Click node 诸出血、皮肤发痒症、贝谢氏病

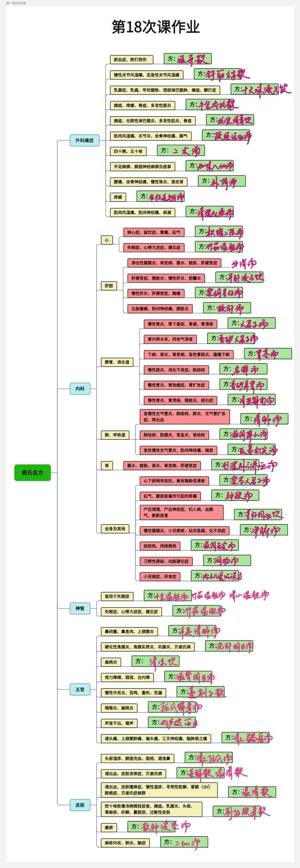tap(133, 774)
